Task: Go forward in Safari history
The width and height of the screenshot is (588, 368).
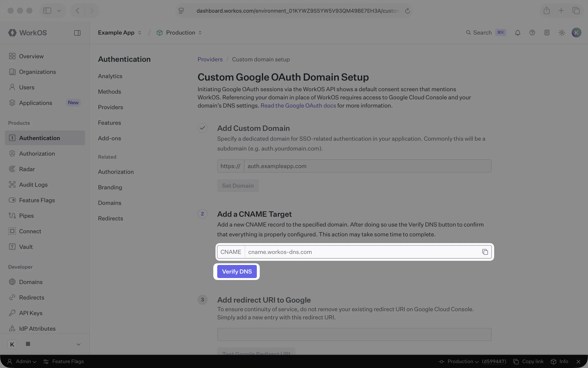Action: (92, 10)
